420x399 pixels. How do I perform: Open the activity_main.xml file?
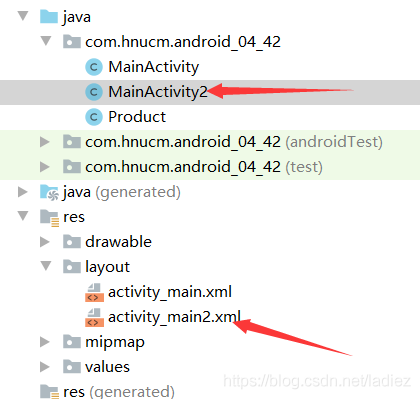[170, 292]
